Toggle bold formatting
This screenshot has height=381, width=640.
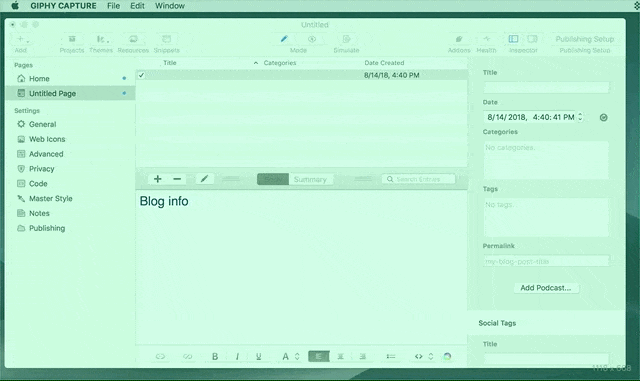click(215, 356)
